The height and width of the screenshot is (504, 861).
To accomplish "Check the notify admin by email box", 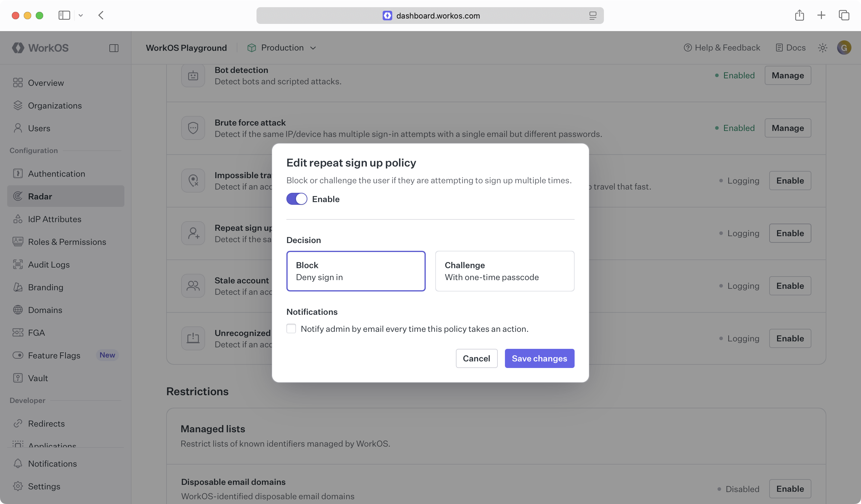I will click(x=291, y=329).
